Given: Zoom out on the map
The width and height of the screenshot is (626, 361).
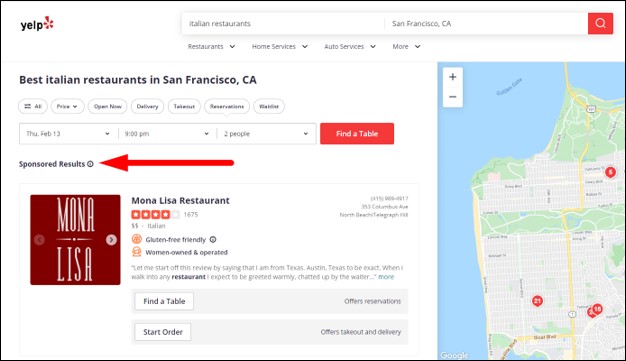Looking at the screenshot, I should (x=452, y=97).
